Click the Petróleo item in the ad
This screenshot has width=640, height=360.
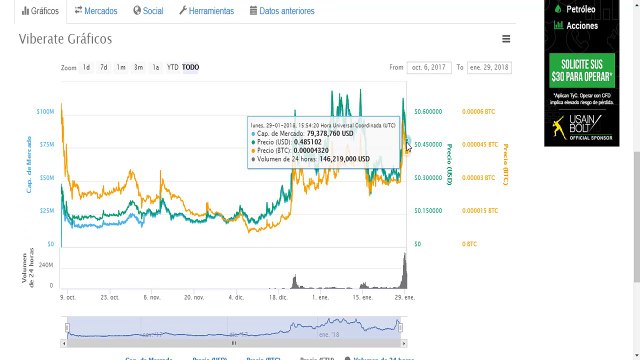(x=575, y=9)
